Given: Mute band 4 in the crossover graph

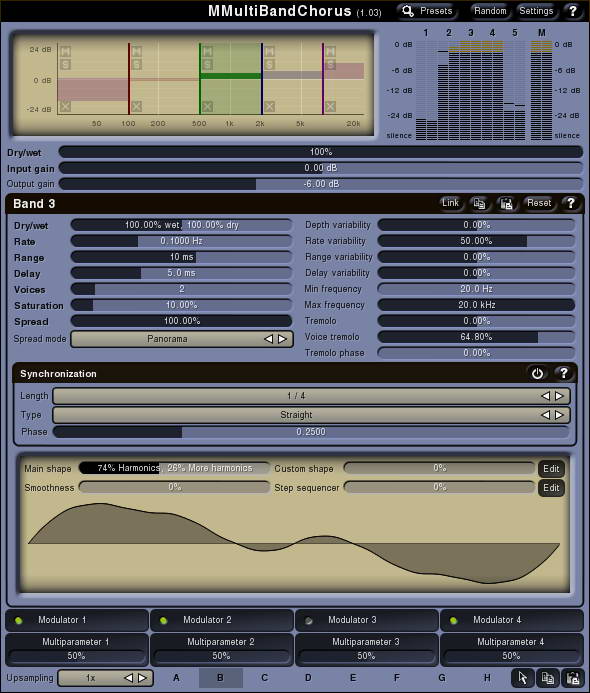Looking at the screenshot, I should click(x=270, y=51).
